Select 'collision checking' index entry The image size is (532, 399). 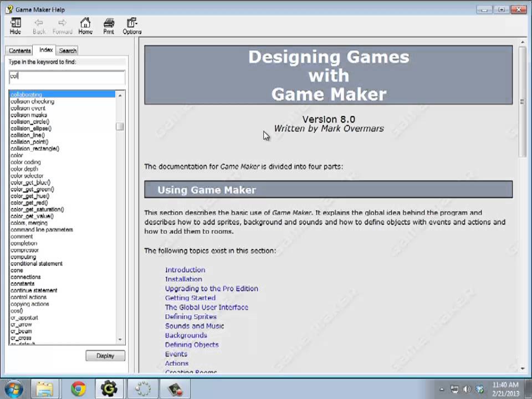click(32, 101)
